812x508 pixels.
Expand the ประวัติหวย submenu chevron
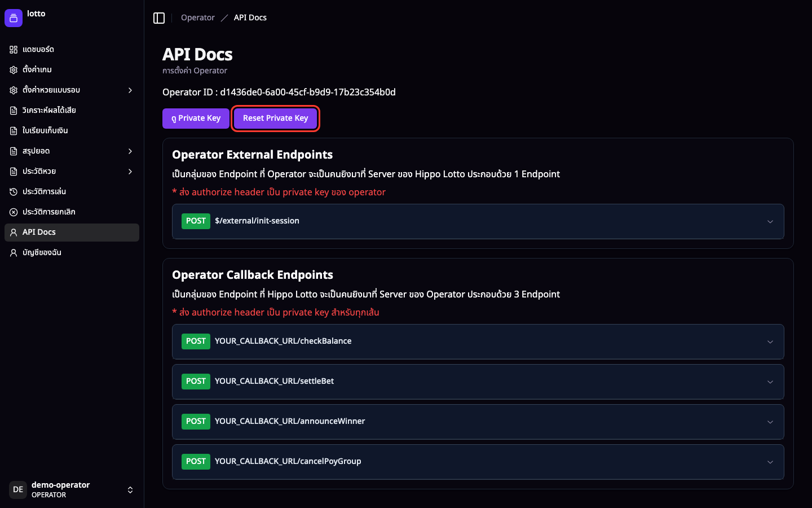(x=130, y=172)
